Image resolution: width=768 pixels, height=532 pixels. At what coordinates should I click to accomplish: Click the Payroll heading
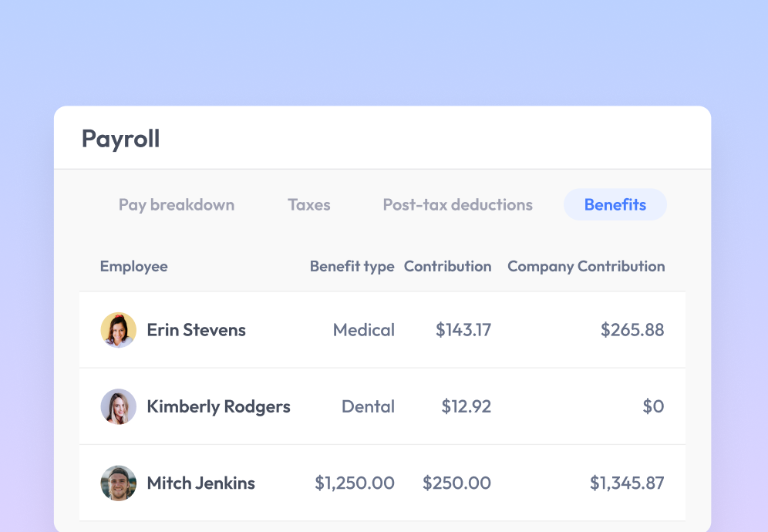coord(120,138)
